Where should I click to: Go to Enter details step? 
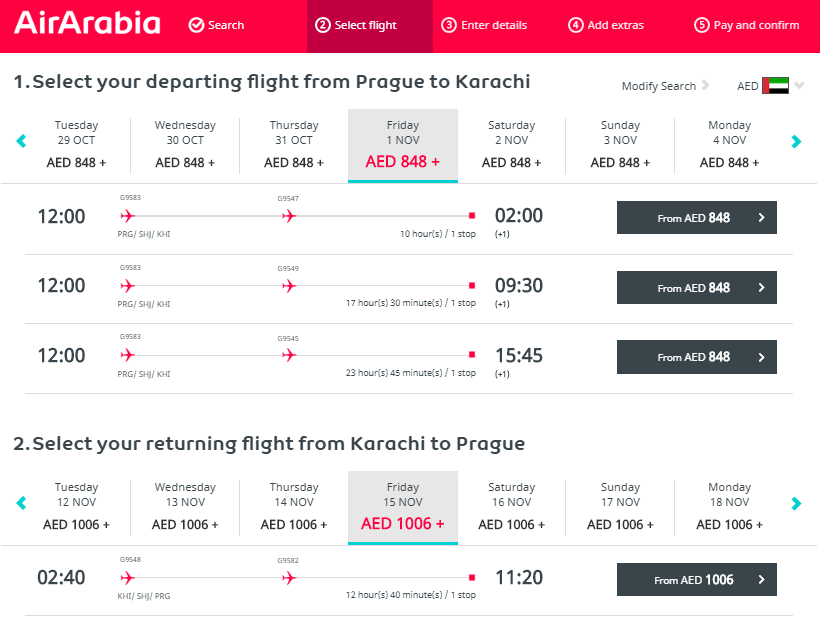coord(484,25)
